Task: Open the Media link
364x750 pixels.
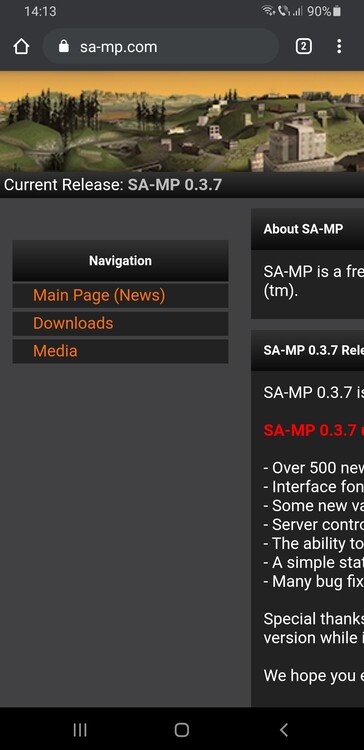Action: click(55, 351)
